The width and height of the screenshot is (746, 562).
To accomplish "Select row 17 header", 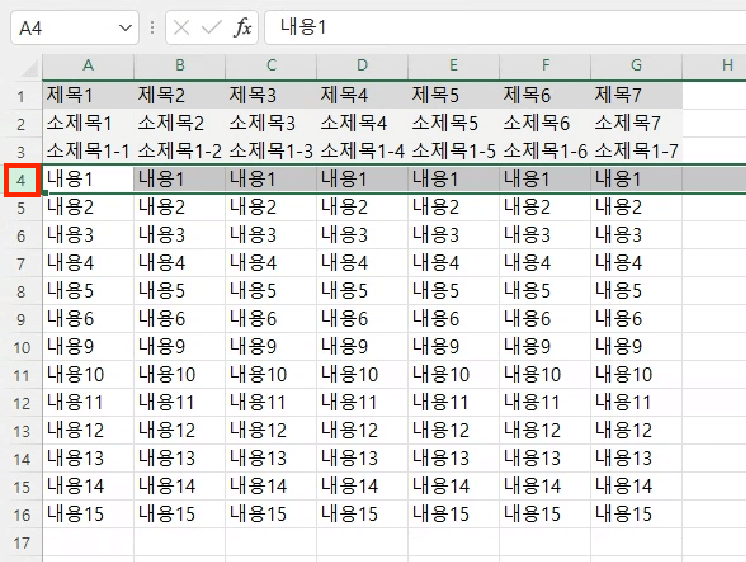I will 21,542.
